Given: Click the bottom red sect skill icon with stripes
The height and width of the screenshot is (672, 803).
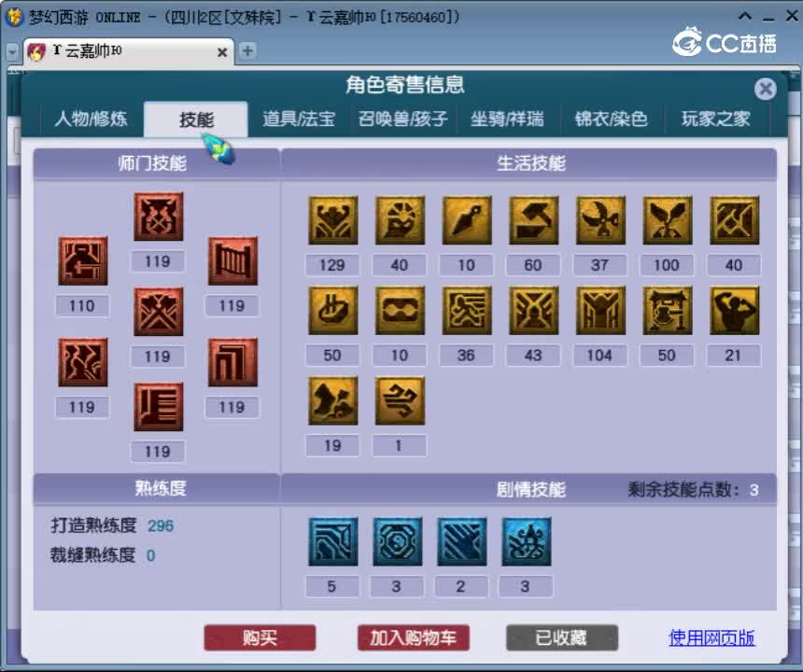Looking at the screenshot, I should (158, 407).
